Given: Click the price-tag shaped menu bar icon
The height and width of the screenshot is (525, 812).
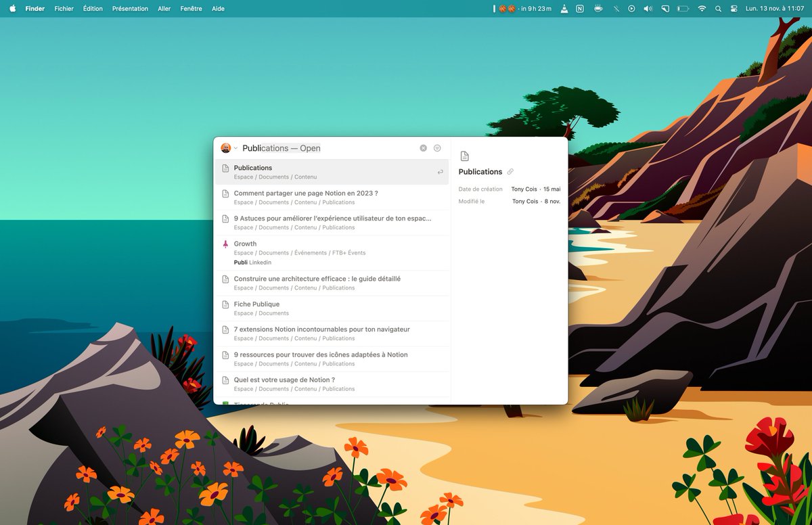Looking at the screenshot, I should (665, 9).
